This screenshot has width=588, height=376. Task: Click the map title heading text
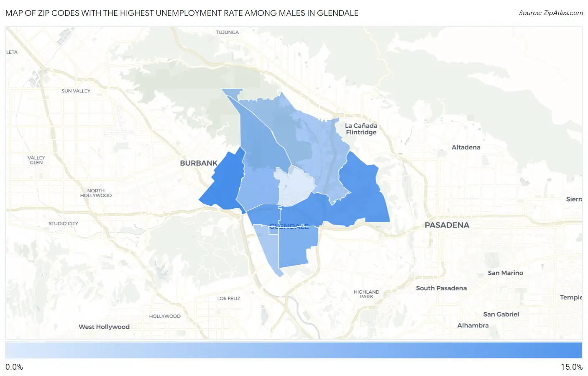pos(182,13)
